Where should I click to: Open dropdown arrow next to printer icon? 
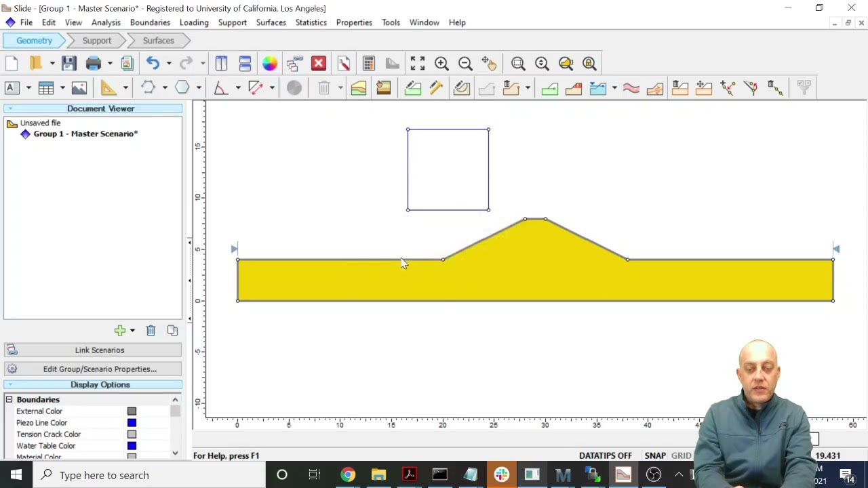coord(110,64)
